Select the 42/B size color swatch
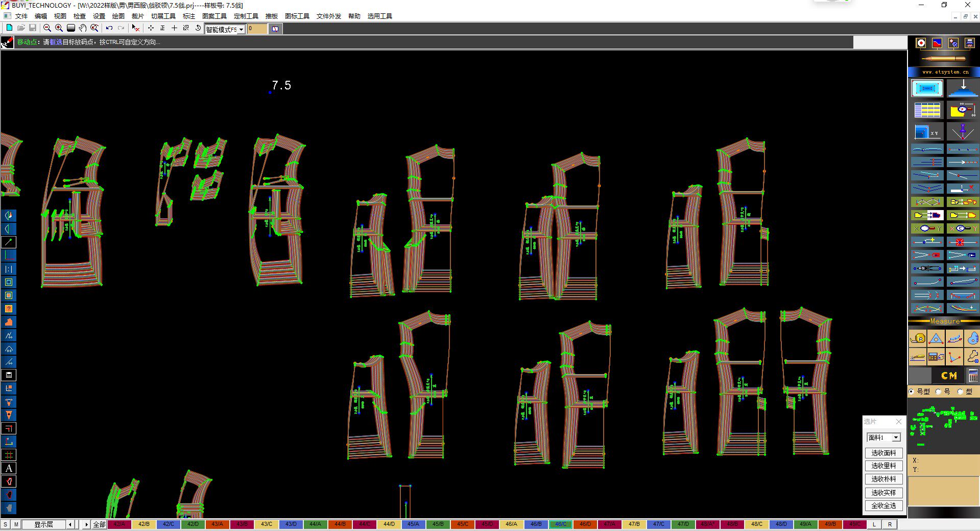Viewport: 980px width, 531px height. pos(144,524)
